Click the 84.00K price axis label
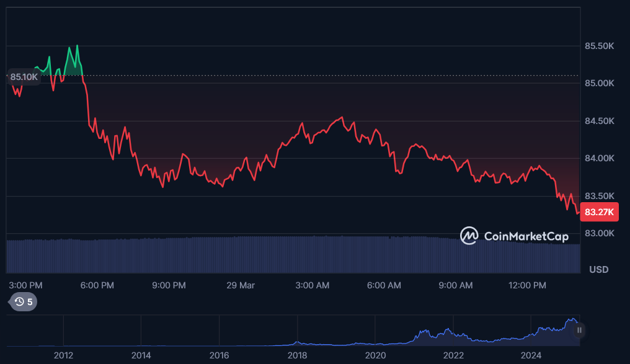 (x=599, y=159)
